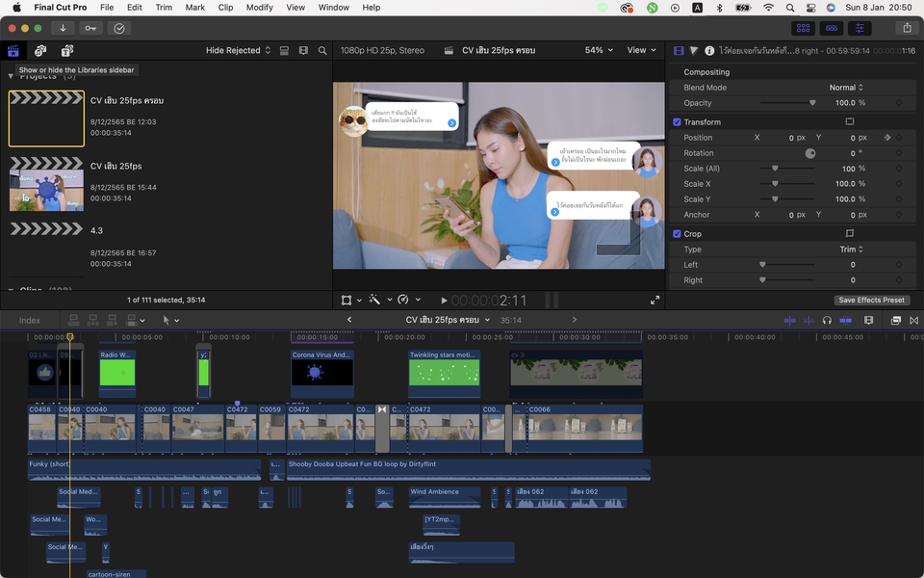Open Transitions browser bowtie icon
Image resolution: width=924 pixels, height=578 pixels.
(x=914, y=320)
